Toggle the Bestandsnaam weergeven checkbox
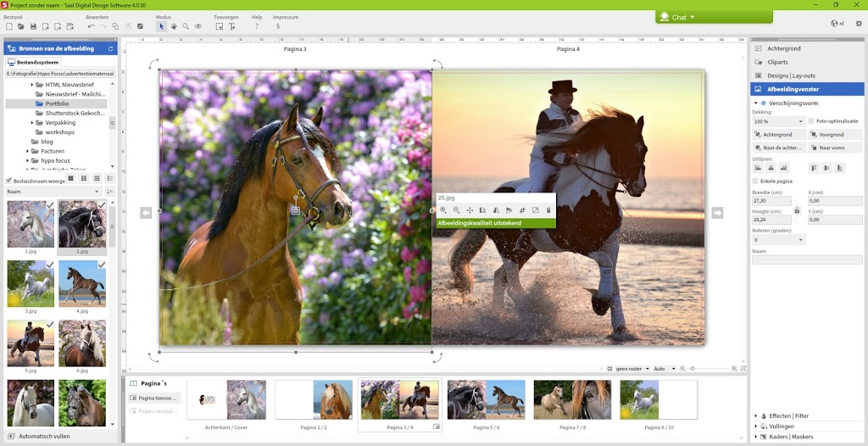This screenshot has height=446, width=868. [9, 180]
